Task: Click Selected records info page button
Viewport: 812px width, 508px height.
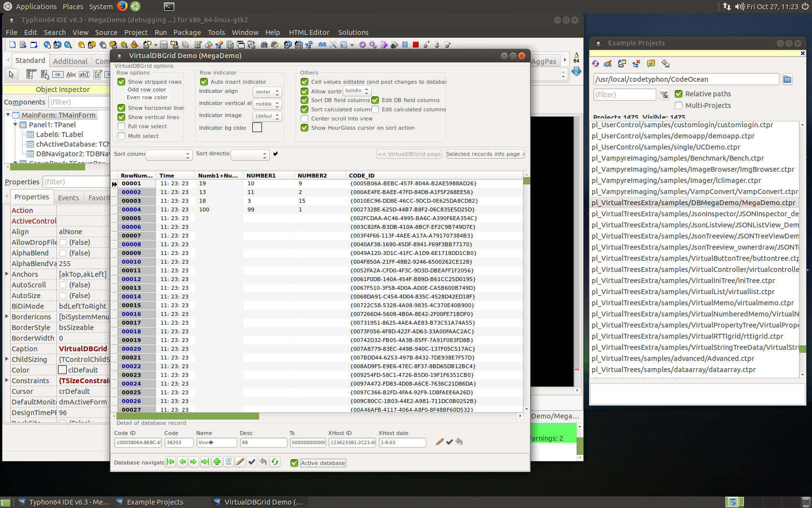Action: click(x=485, y=154)
